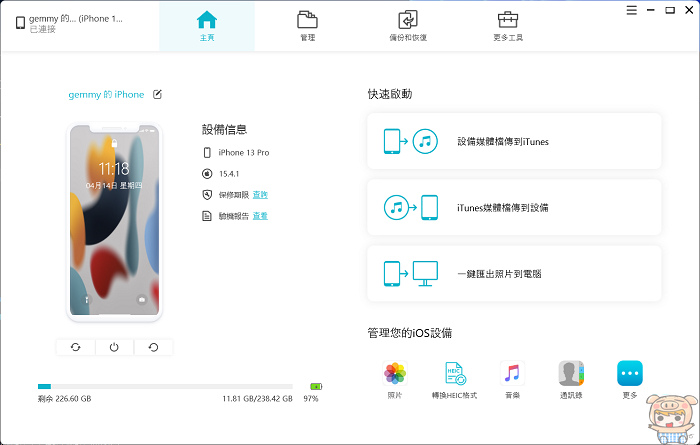Click 一鍵匯出照片到電腦 button
Screen dimensions: 700x445
[x=514, y=273]
